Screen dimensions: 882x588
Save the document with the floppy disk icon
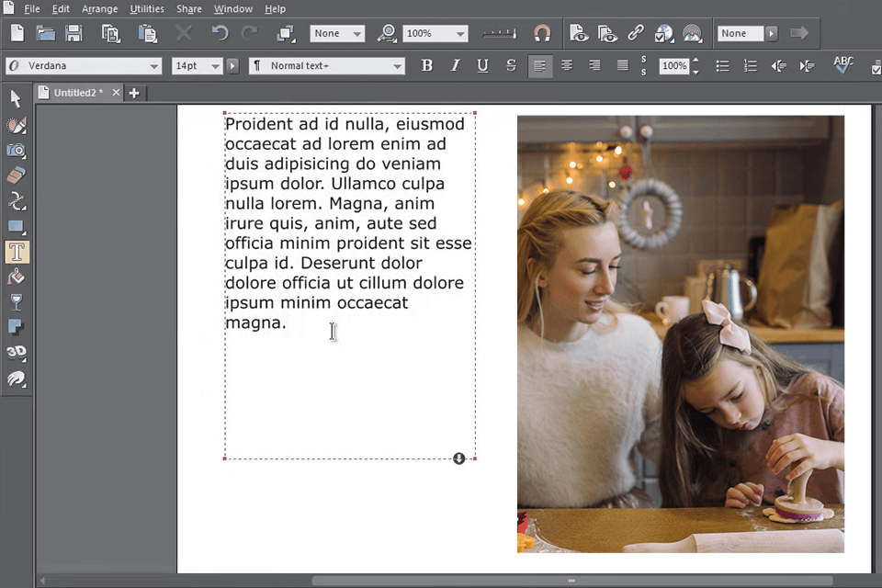point(73,33)
